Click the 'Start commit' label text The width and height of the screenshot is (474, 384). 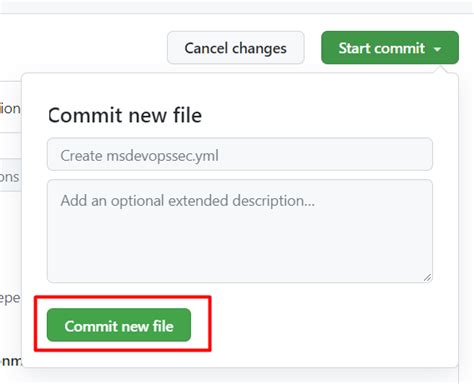[382, 48]
